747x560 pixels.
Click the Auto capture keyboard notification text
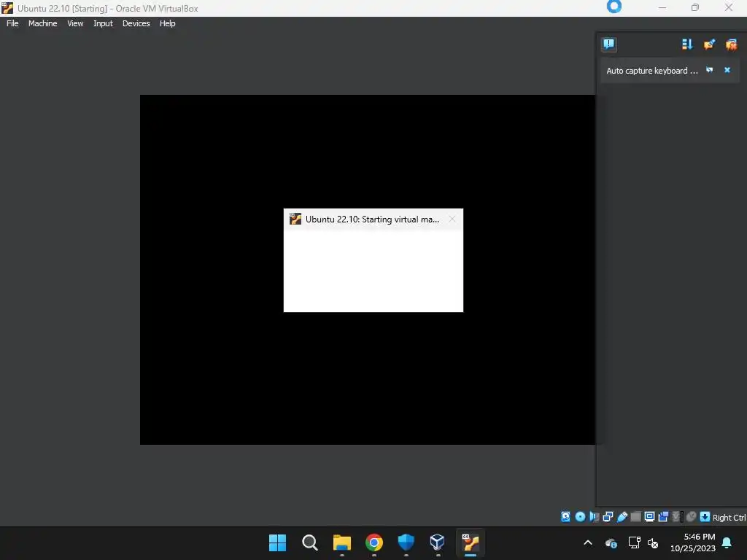(x=651, y=71)
